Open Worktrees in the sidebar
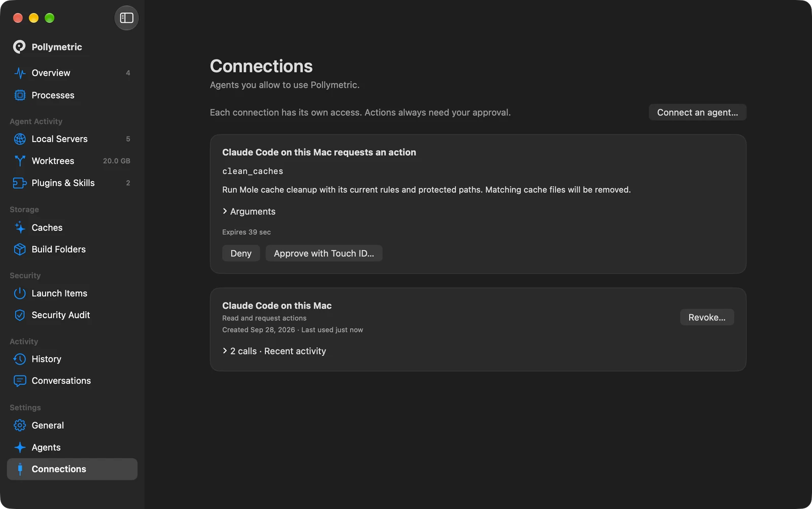Screen dimensions: 812x509 [72, 161]
